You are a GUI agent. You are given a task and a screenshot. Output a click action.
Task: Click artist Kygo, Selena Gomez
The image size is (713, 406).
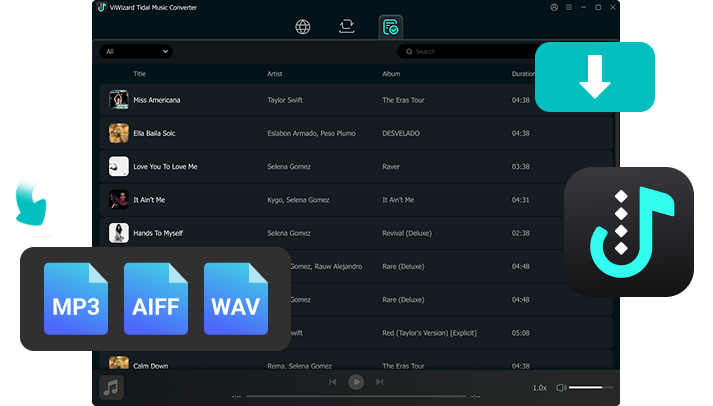click(x=298, y=200)
